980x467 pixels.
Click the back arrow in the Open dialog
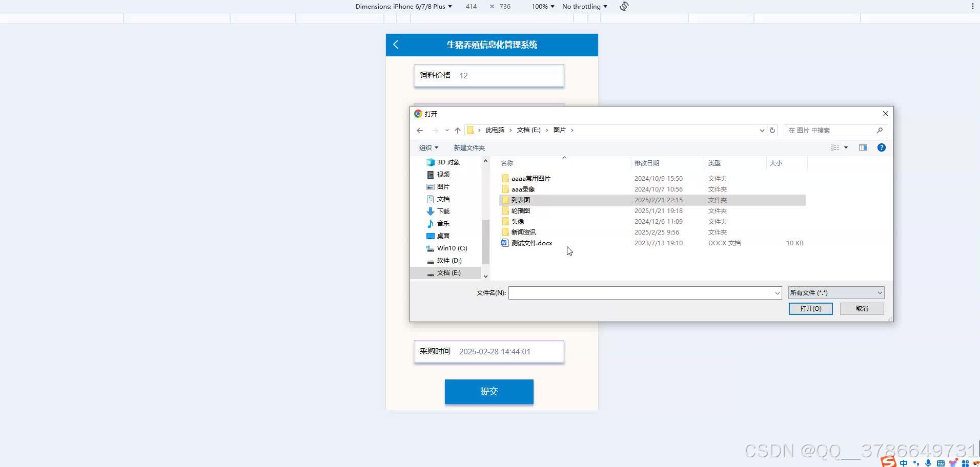point(419,130)
